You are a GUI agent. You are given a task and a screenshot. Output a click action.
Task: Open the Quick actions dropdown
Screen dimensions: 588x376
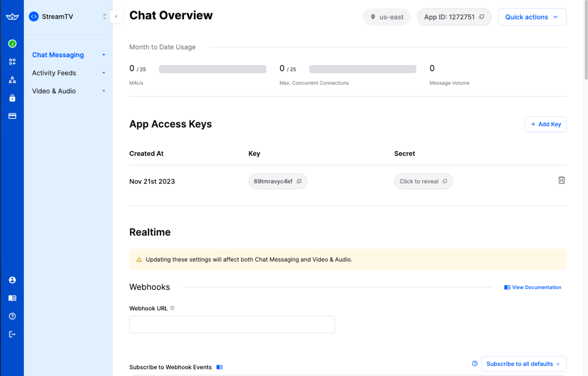point(532,17)
